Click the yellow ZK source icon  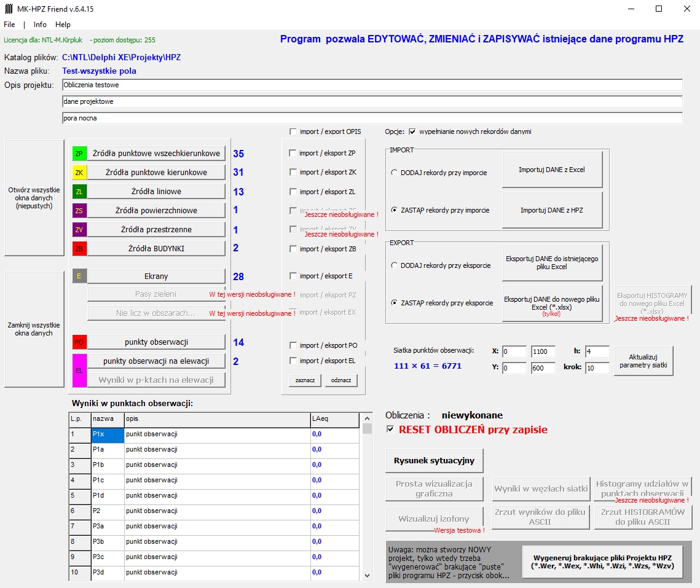(x=79, y=173)
